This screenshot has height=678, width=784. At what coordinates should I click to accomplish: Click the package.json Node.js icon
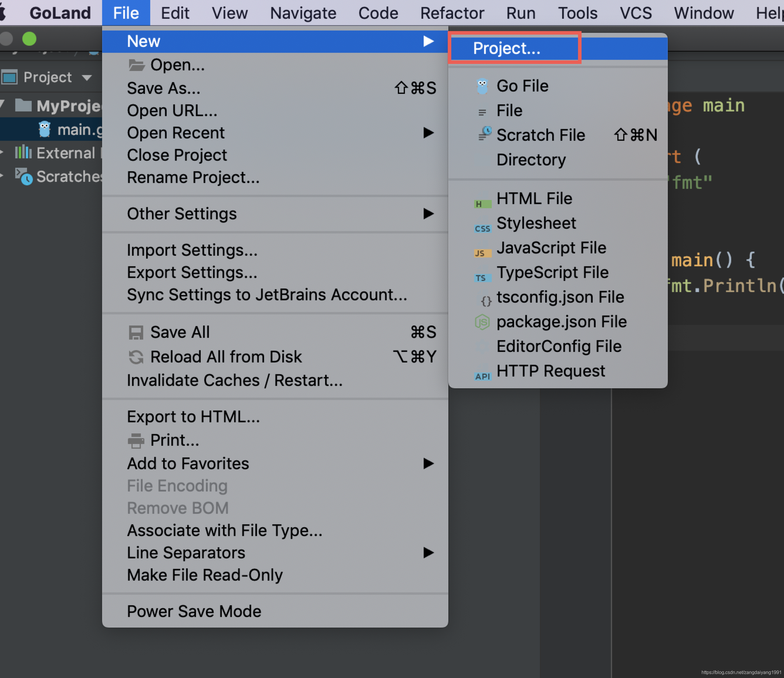(482, 322)
